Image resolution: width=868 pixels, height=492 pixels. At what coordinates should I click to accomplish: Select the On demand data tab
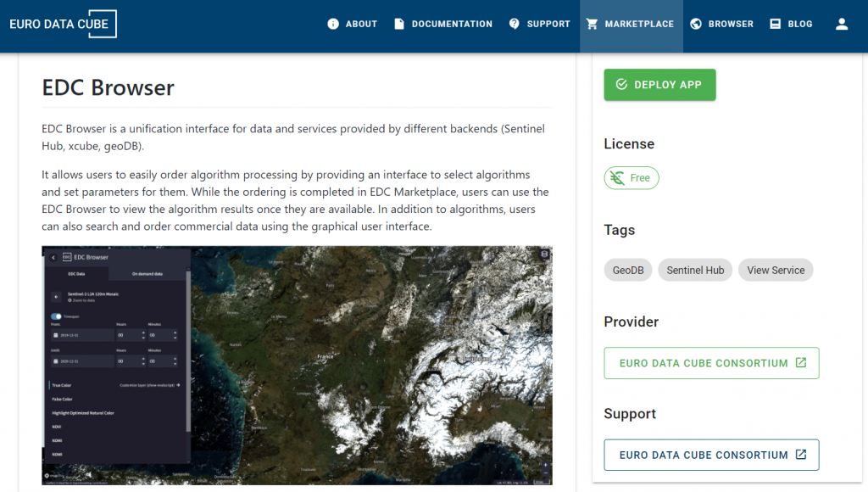(x=147, y=274)
